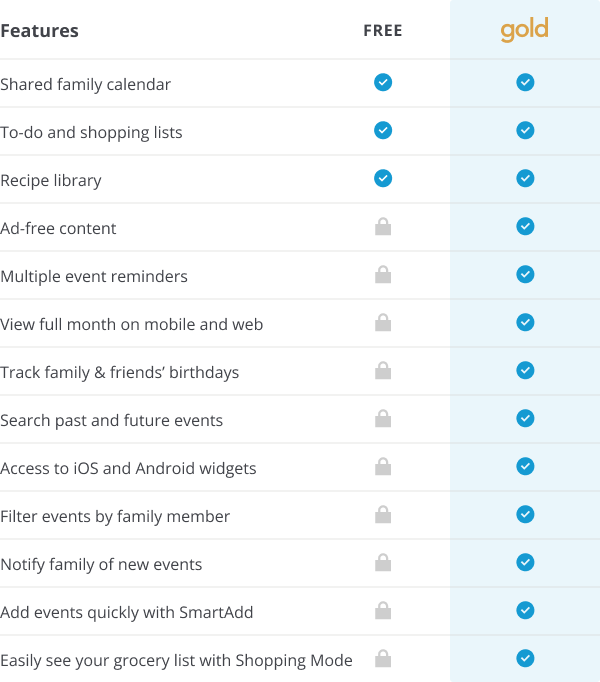Click the lock icon for Shopping Mode row
The image size is (600, 682).
(x=383, y=659)
